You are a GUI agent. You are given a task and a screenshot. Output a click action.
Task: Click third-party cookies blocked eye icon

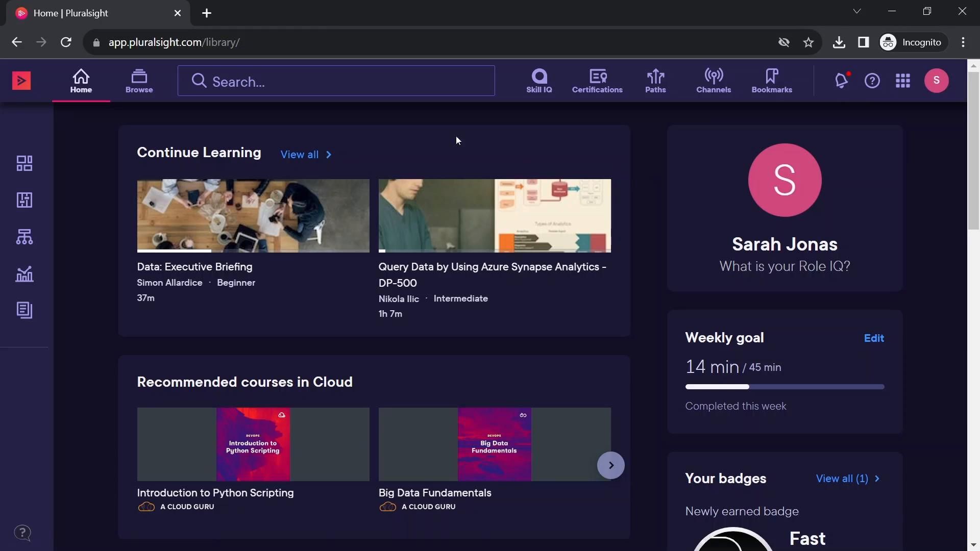784,42
